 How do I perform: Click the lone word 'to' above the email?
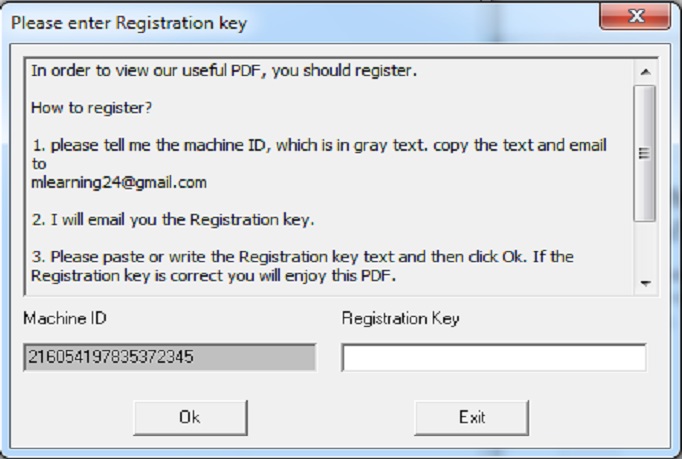pyautogui.click(x=39, y=163)
